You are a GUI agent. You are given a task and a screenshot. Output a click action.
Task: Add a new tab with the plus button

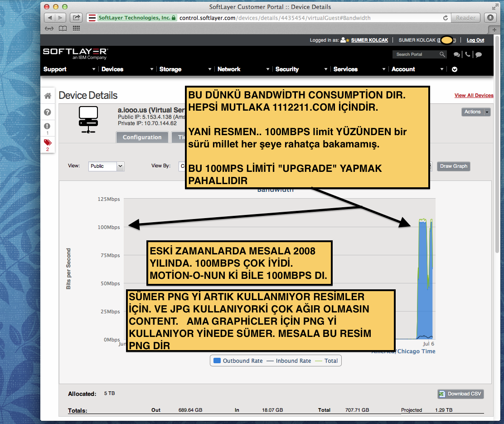tap(494, 29)
